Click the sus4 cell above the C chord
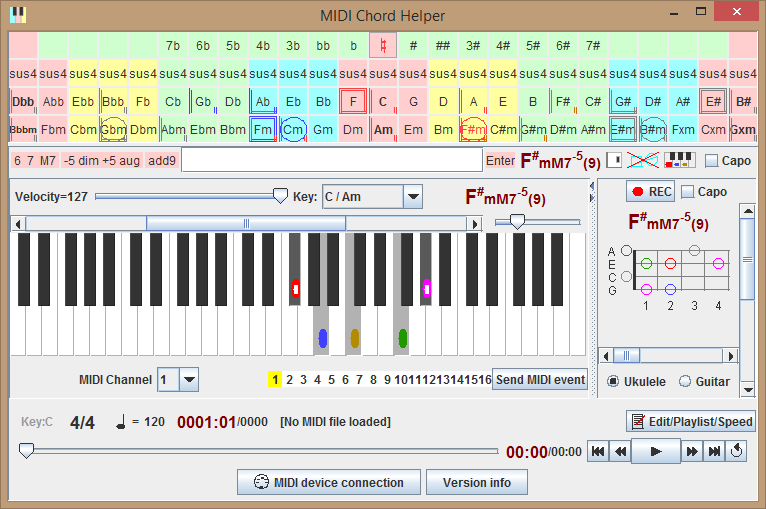766x509 pixels. [x=383, y=74]
